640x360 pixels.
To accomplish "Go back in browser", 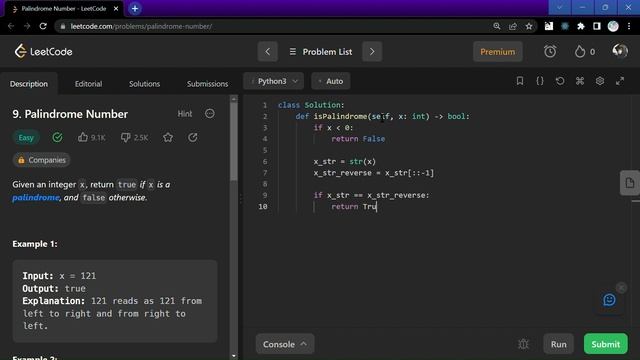I will point(11,26).
